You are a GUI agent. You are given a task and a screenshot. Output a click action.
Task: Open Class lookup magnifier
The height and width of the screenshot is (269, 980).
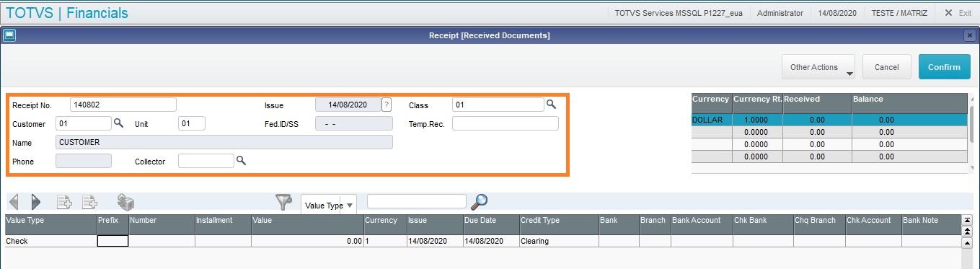[551, 105]
